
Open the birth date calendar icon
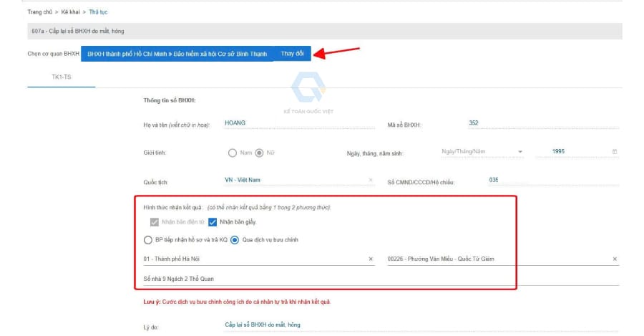615,152
